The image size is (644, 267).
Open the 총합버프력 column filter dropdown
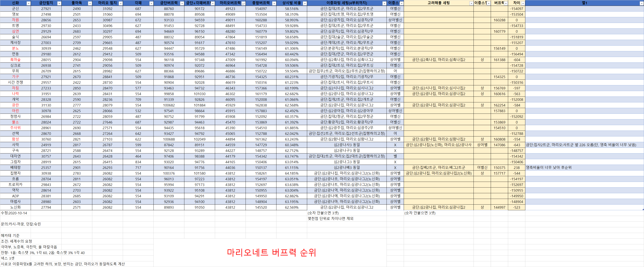click(274, 3)
